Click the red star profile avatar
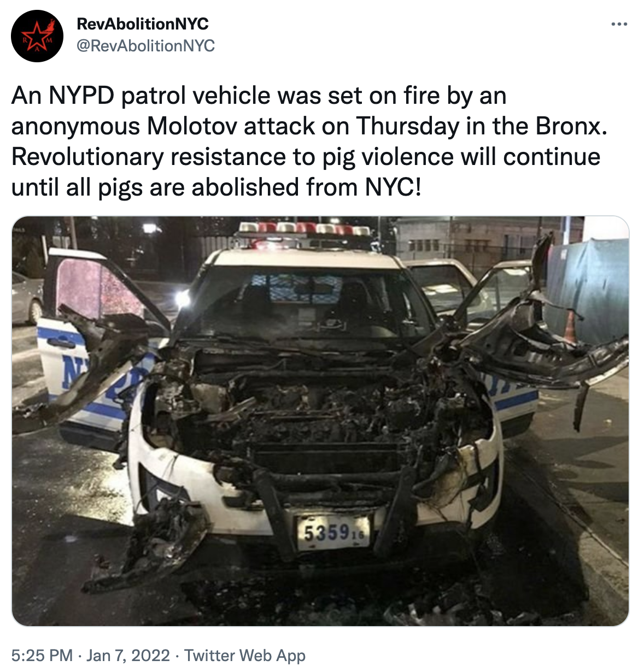The image size is (644, 672). [x=37, y=36]
